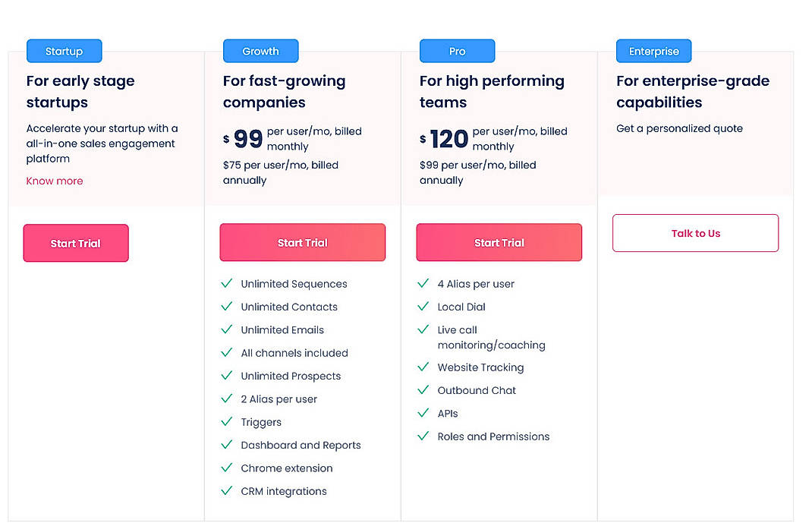Select the Enterprise plan badge
812x523 pixels.
653,51
